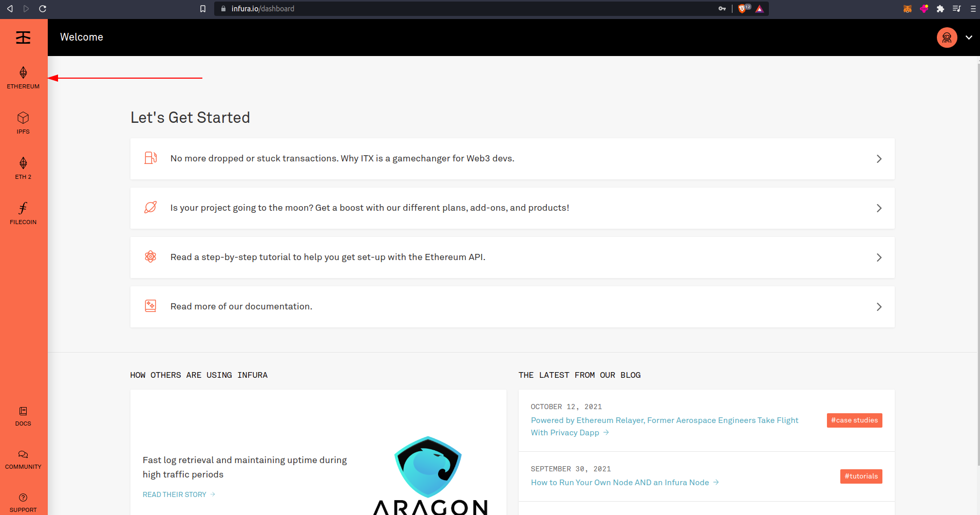Expand chevron on the documentation card
The height and width of the screenshot is (515, 980).
[879, 307]
